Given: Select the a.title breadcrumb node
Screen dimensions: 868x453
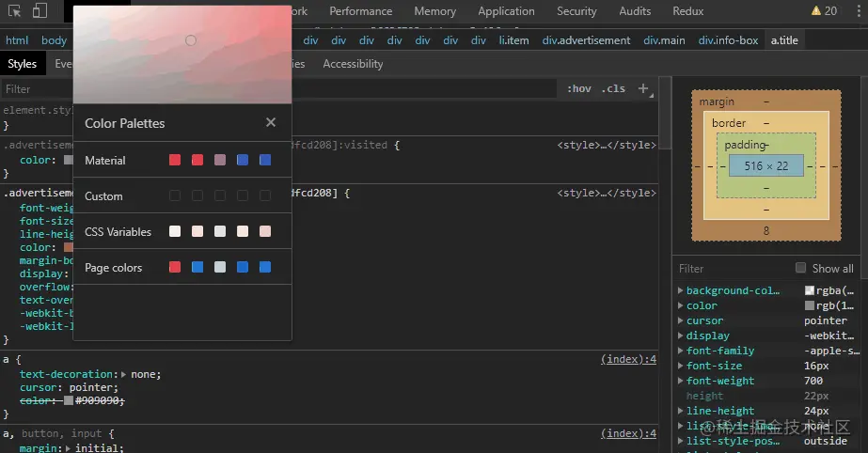Looking at the screenshot, I should click(784, 40).
